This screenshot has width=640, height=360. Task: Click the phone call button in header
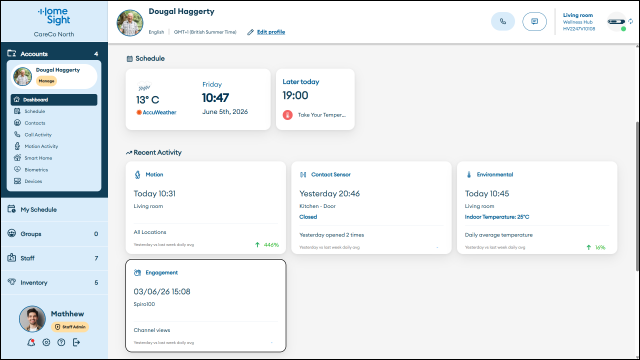(x=503, y=22)
